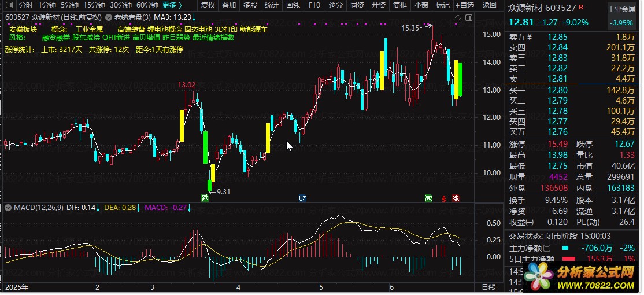The height and width of the screenshot is (295, 644).
Task: Click the MACD(12,26,9) indicator title
Action: click(39, 208)
